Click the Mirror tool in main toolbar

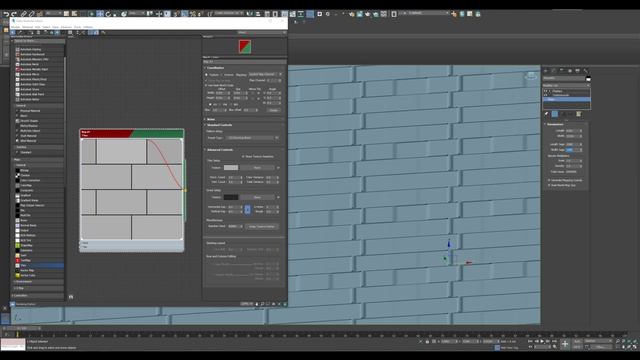[249, 14]
